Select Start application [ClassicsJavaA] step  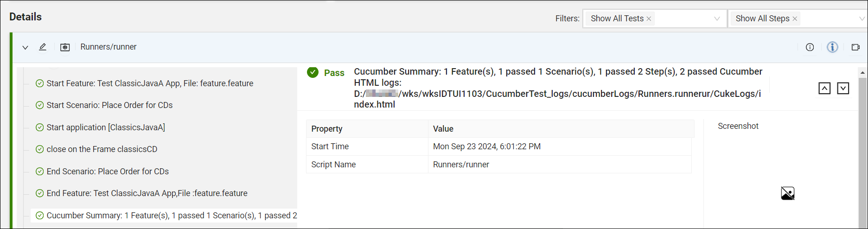click(106, 127)
